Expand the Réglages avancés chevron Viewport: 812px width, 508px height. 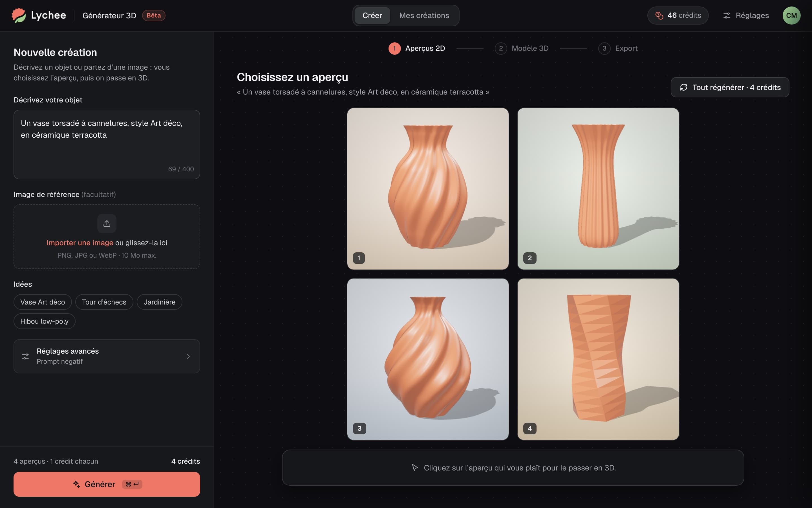188,356
